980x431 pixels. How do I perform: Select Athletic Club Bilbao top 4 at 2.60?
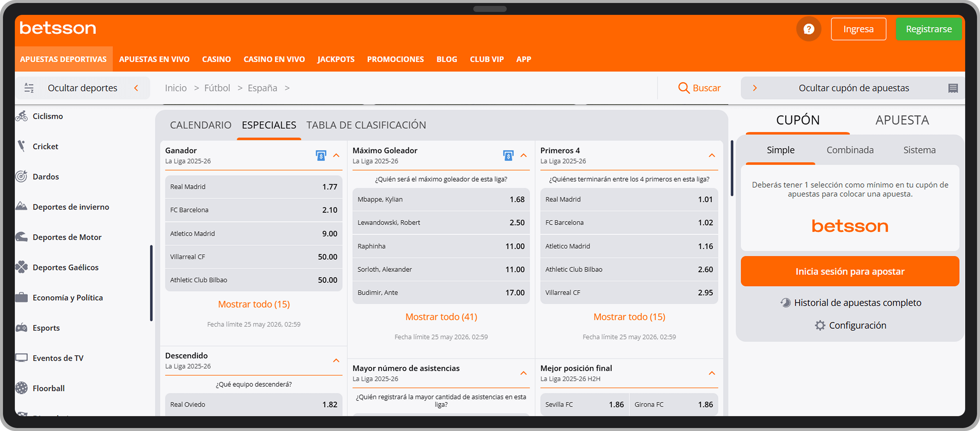point(629,269)
